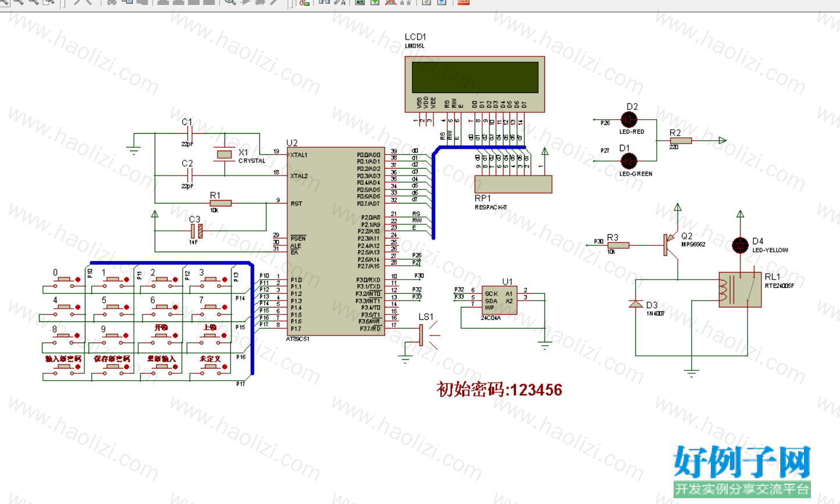Click the 初始密码:123456 text label
This screenshot has height=504, width=840.
point(499,389)
